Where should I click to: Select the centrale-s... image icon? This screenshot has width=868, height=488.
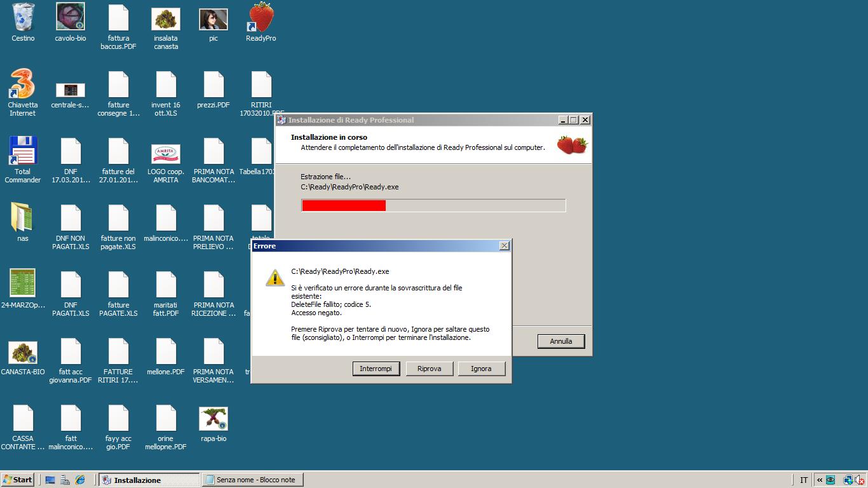pyautogui.click(x=71, y=90)
